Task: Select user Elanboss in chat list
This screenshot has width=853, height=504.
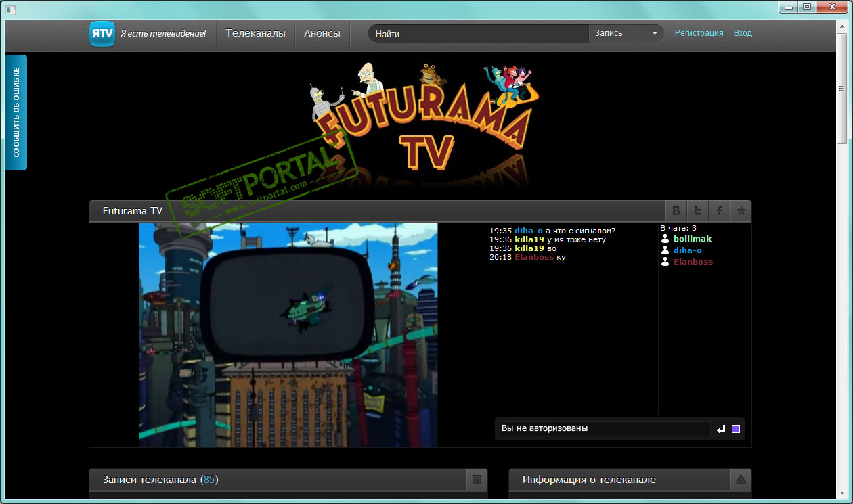Action: (693, 262)
